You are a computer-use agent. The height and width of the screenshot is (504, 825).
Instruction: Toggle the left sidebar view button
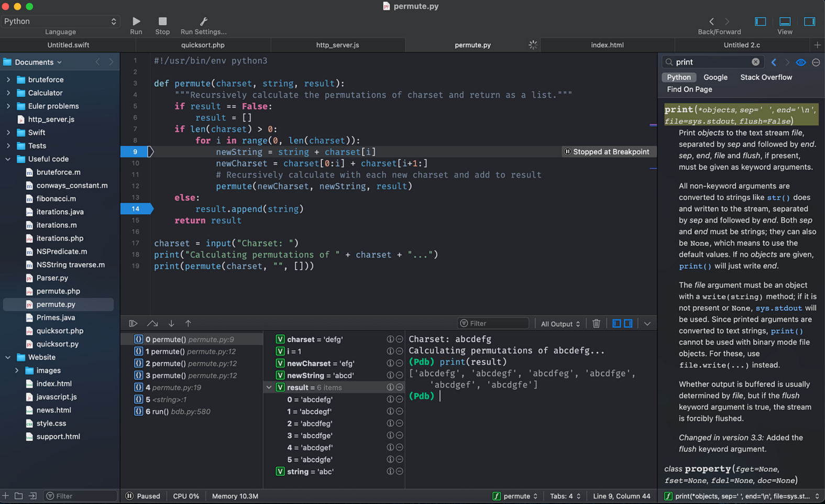click(760, 21)
